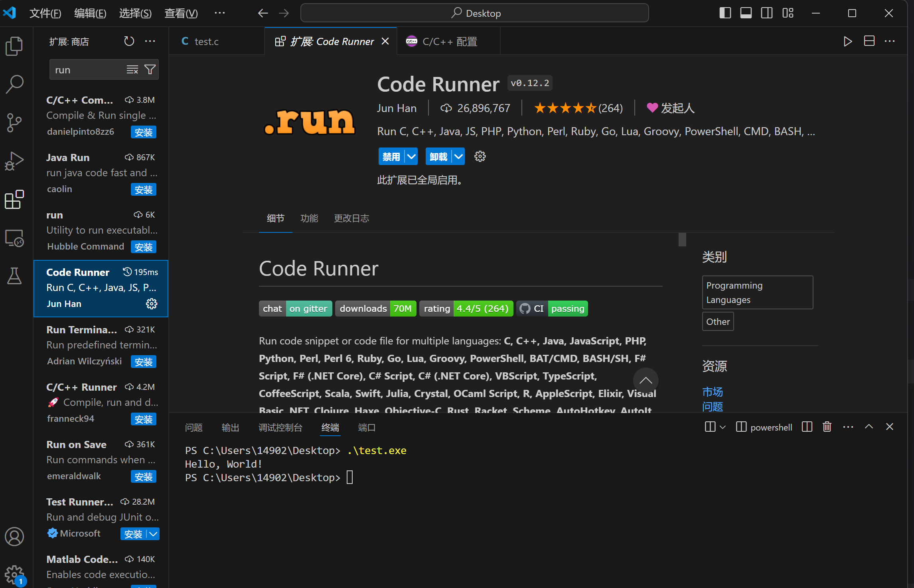914x588 pixels.
Task: Click the 卸载 button
Action: (439, 156)
